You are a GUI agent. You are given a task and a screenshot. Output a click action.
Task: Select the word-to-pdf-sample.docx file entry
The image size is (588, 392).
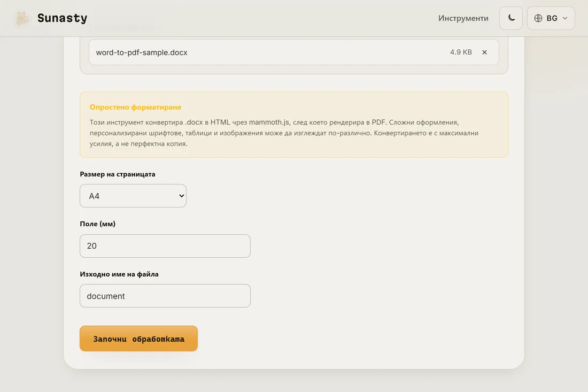293,52
